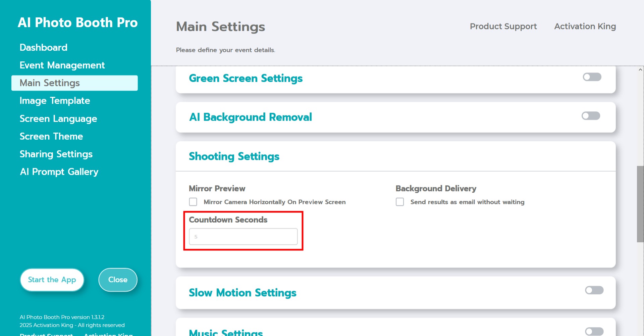This screenshot has height=336, width=644.
Task: Click the Countdown Seconds input field
Action: tap(243, 237)
